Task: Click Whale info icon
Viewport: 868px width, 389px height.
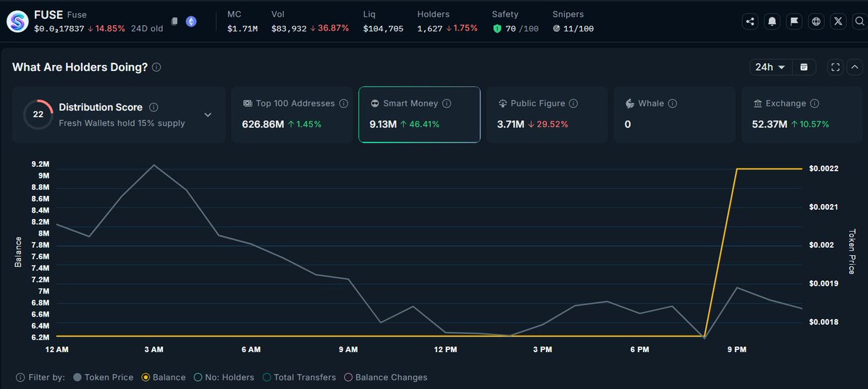Action: coord(673,103)
